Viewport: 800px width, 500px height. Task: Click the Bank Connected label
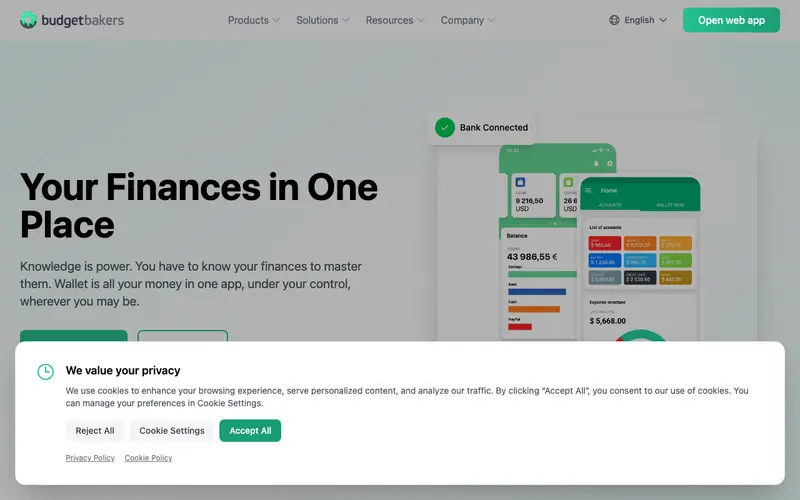pyautogui.click(x=494, y=128)
